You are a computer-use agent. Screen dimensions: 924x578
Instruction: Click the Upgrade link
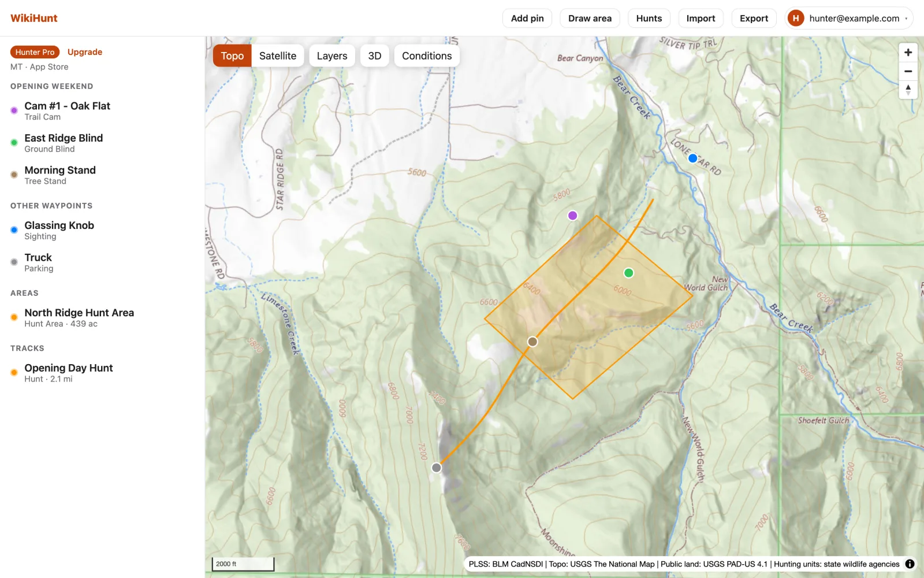click(85, 52)
